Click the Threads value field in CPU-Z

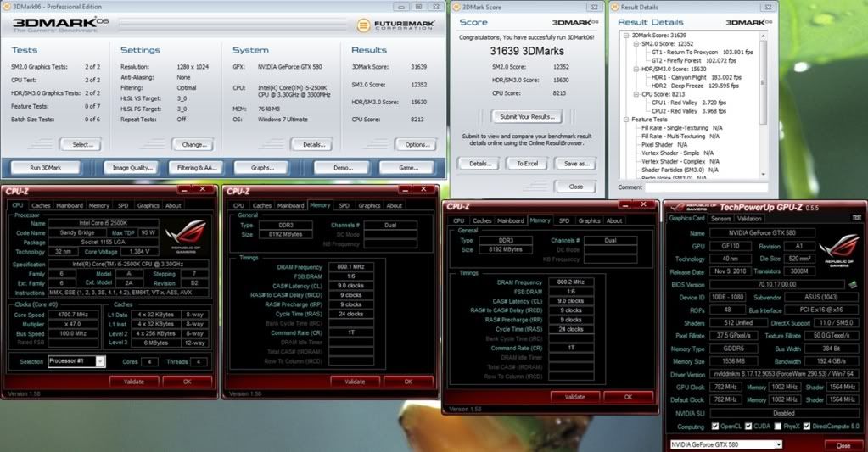199,361
